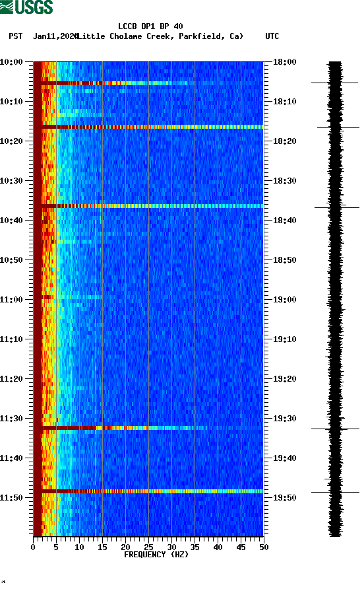The height and width of the screenshot is (589, 364).
Task: Click the '35' frequency axis tick label
Action: 195,547
